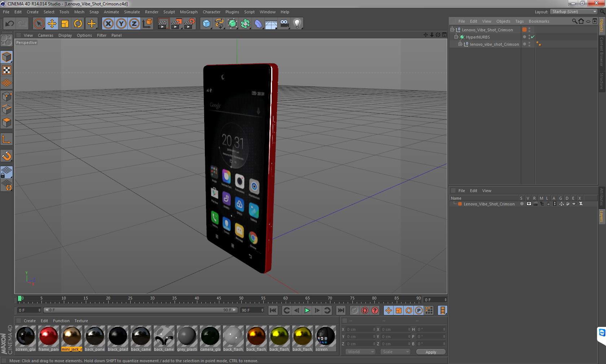This screenshot has width=606, height=364.
Task: Open the deformer objects icon
Action: click(258, 24)
